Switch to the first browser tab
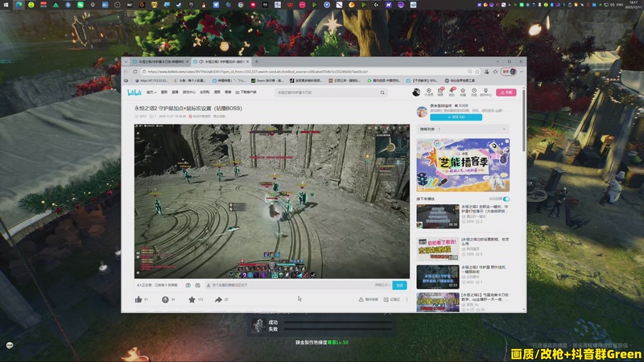 pyautogui.click(x=160, y=62)
